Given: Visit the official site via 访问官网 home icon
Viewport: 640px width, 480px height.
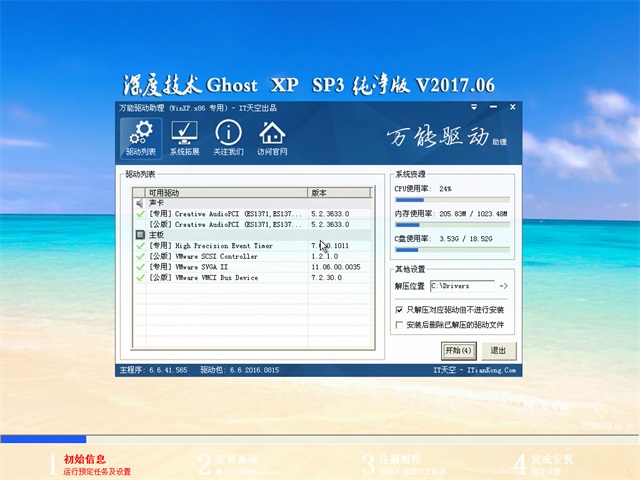Looking at the screenshot, I should [x=272, y=138].
